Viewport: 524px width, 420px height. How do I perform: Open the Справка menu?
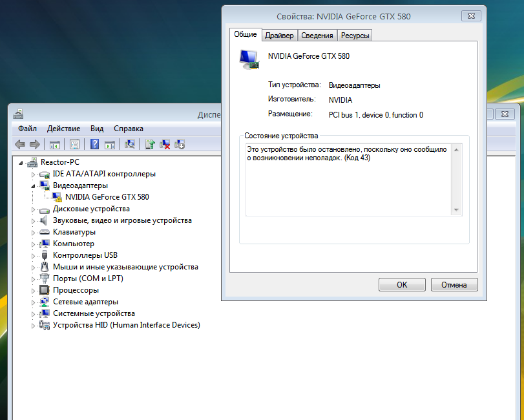coord(129,129)
